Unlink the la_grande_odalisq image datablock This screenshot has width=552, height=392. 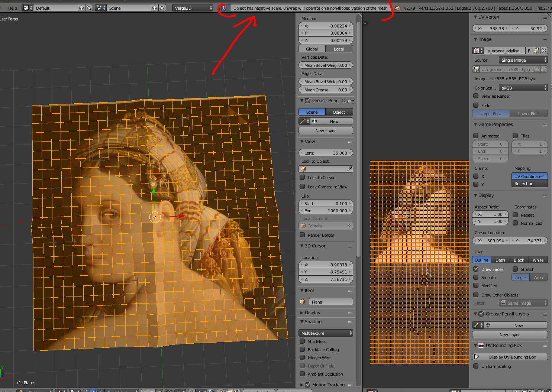544,51
